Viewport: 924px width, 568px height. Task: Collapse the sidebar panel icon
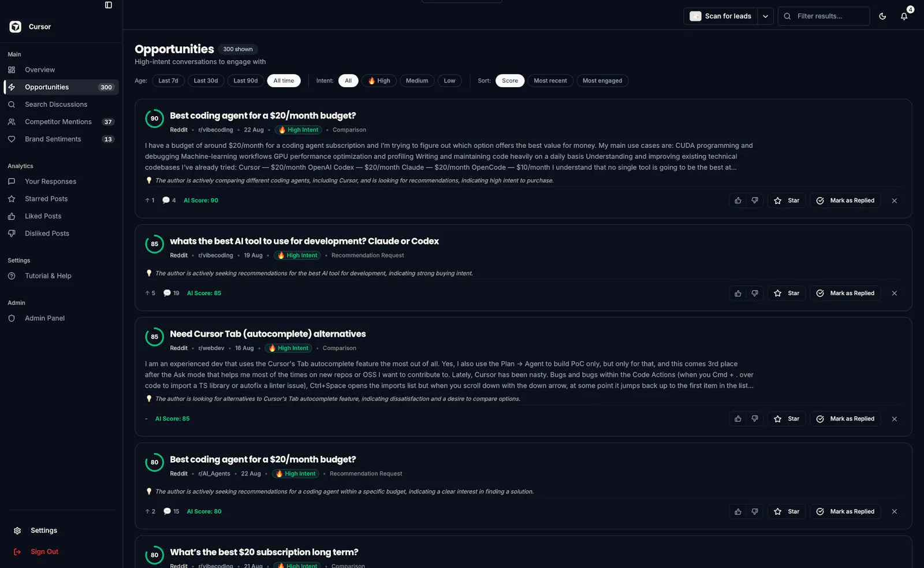pyautogui.click(x=109, y=5)
